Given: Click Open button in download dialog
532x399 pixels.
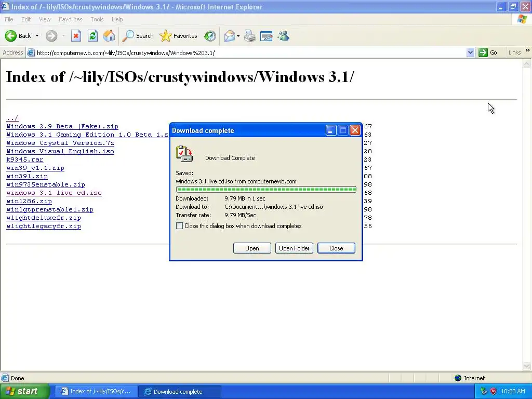Looking at the screenshot, I should [x=252, y=248].
